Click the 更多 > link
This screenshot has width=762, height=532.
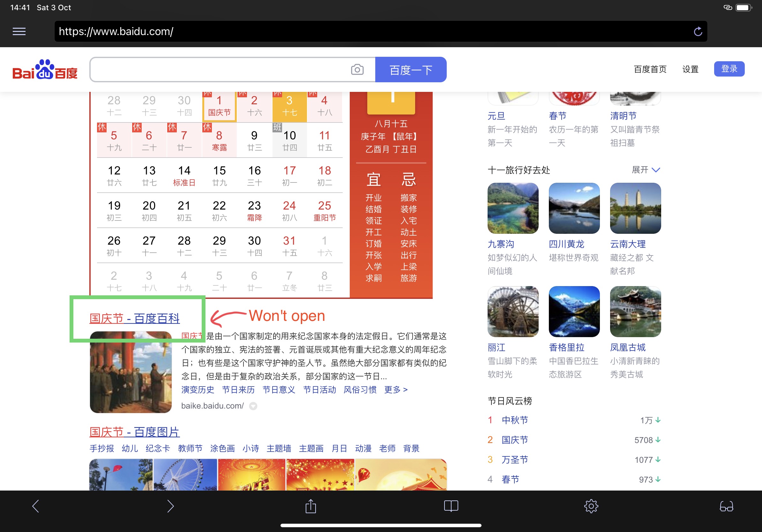click(x=396, y=389)
